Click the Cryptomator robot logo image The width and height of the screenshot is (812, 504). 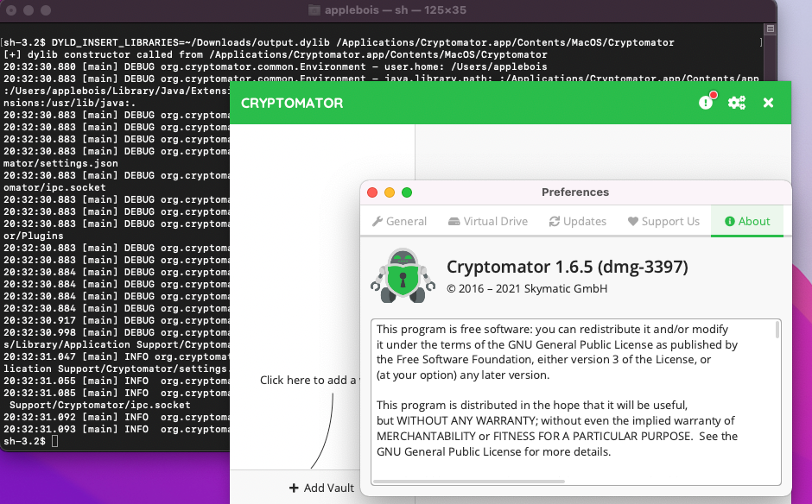coord(403,276)
